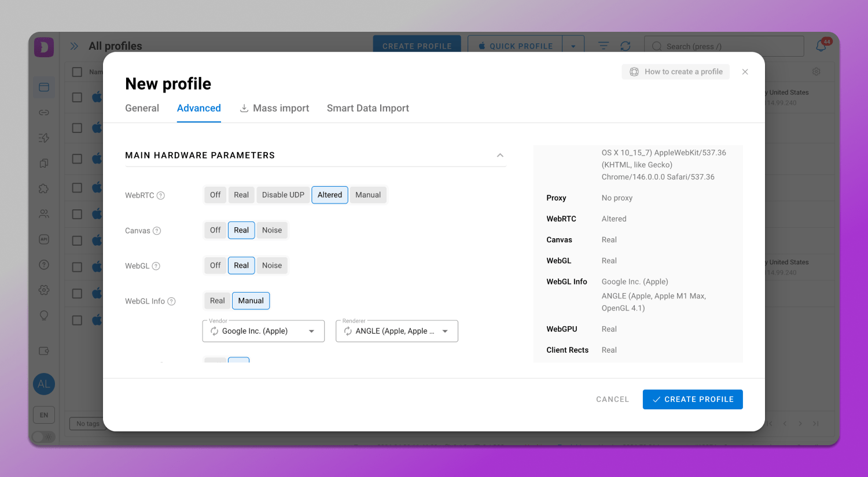
Task: Open the notifications bell icon
Action: [821, 46]
